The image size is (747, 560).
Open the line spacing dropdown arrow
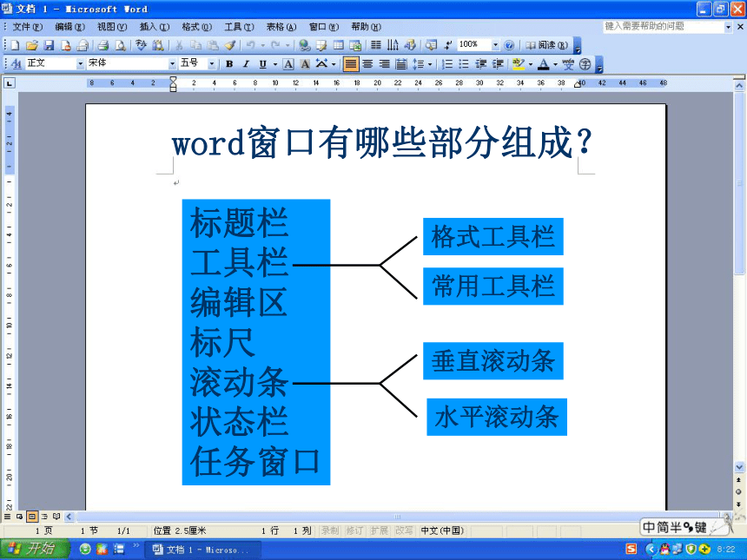tap(430, 63)
